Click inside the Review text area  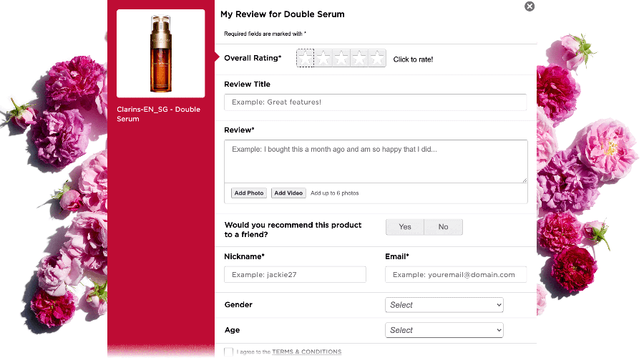coord(375,161)
